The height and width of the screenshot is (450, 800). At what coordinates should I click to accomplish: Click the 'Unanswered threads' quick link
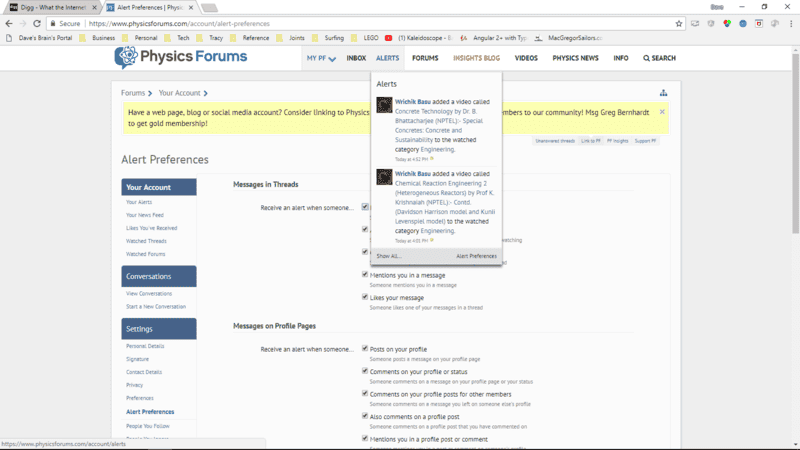click(x=555, y=141)
